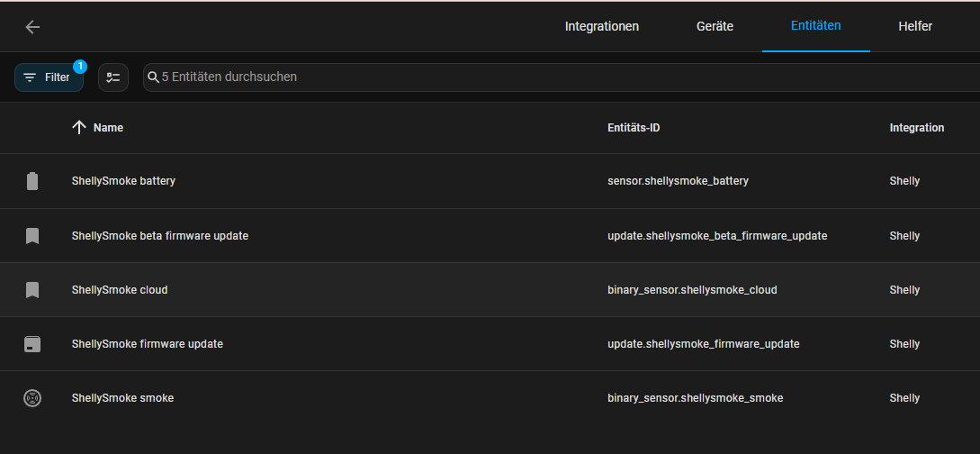Click the back arrow icon
Image resolution: width=980 pixels, height=454 pixels.
(x=32, y=27)
